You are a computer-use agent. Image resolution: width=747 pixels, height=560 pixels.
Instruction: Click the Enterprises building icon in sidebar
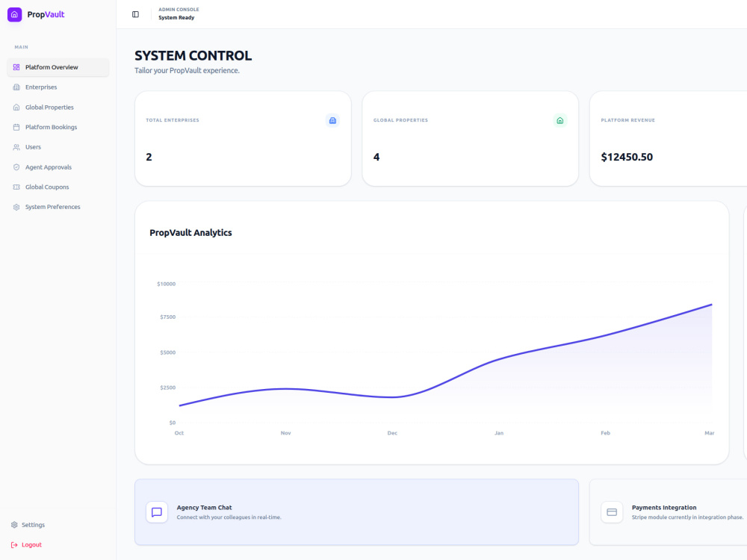click(16, 87)
